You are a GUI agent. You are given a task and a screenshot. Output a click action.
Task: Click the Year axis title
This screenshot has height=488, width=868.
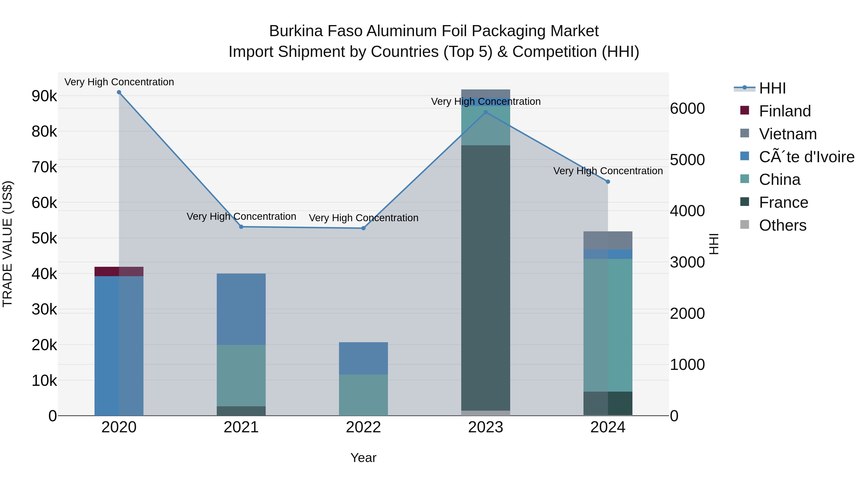pos(363,458)
